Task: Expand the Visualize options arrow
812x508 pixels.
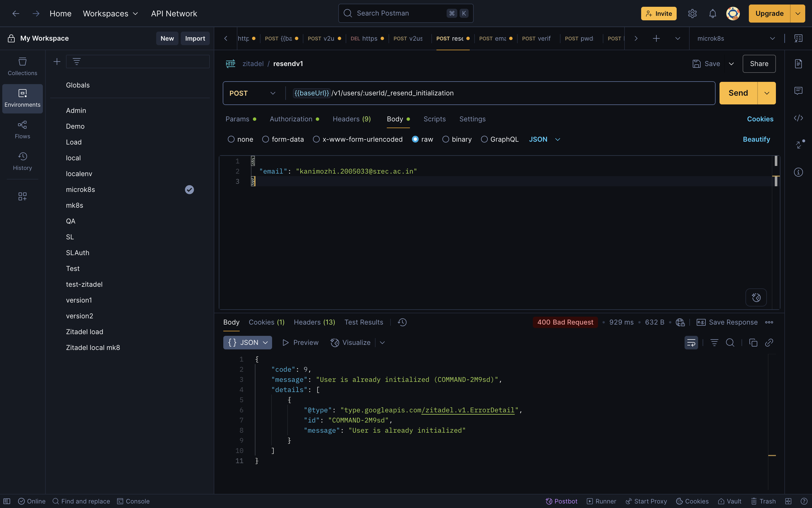Action: click(x=382, y=342)
